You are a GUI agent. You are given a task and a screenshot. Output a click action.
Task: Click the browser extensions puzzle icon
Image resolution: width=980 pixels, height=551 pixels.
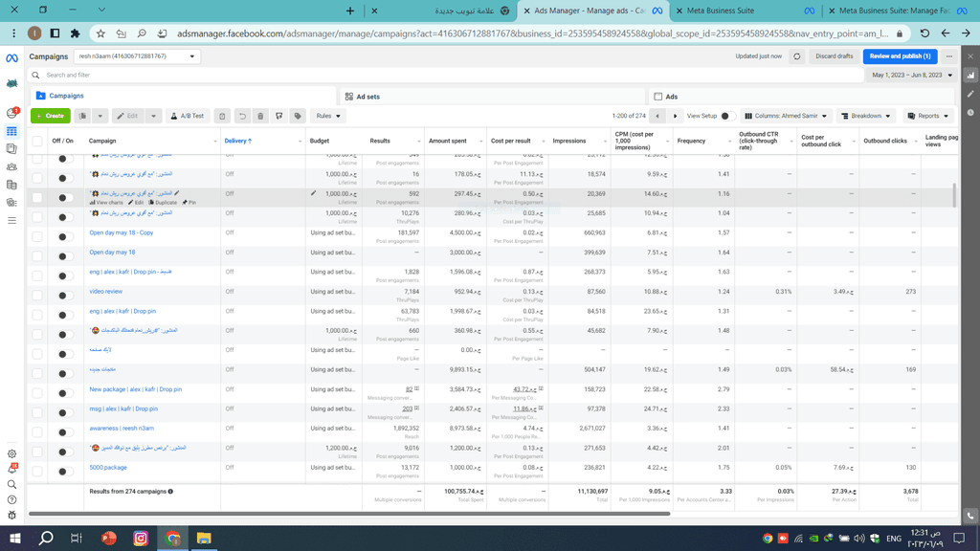75,33
